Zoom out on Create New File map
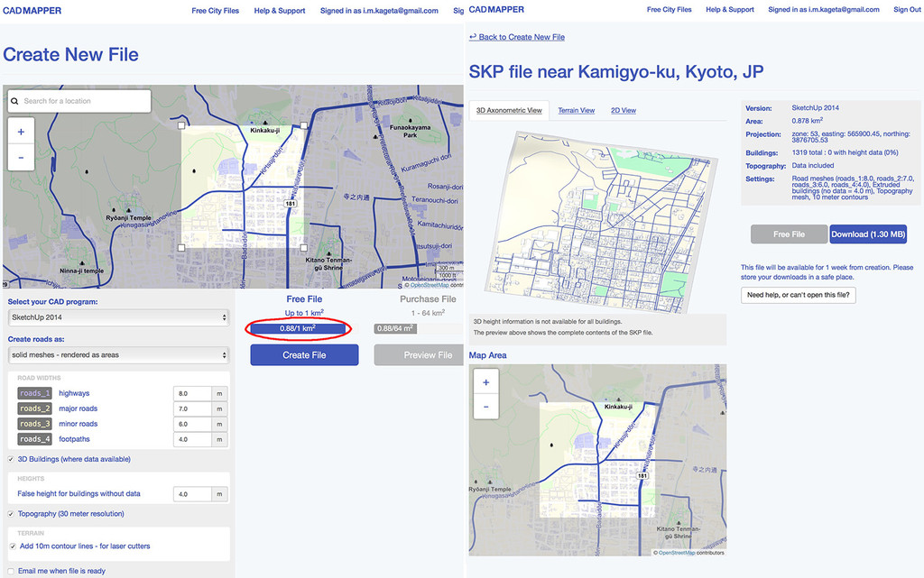Screen dimensions: 924x578 point(22,158)
